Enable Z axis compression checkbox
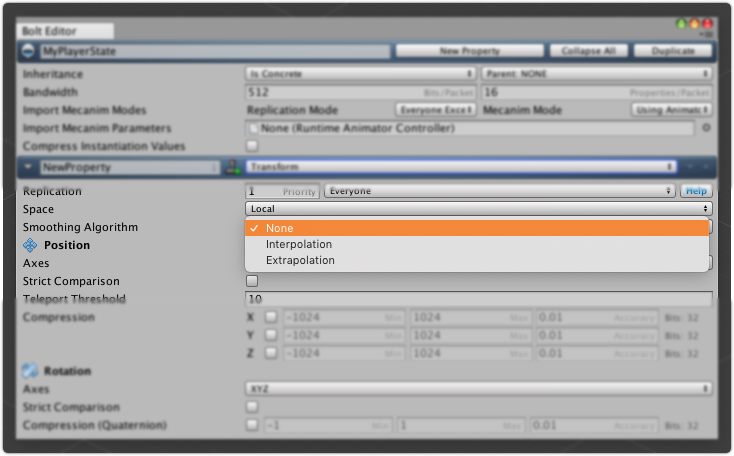This screenshot has height=456, width=734. tap(271, 353)
